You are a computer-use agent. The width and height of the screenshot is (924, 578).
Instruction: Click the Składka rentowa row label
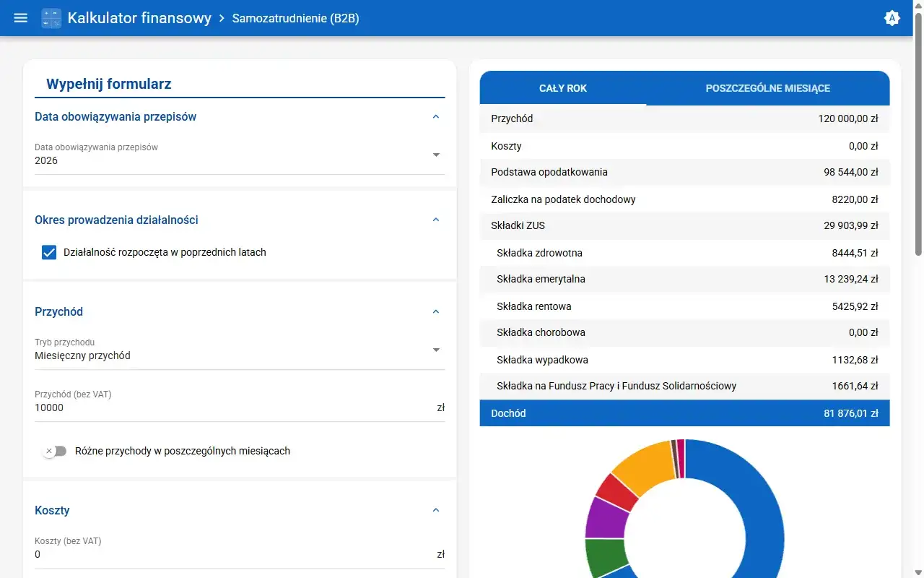click(x=534, y=306)
